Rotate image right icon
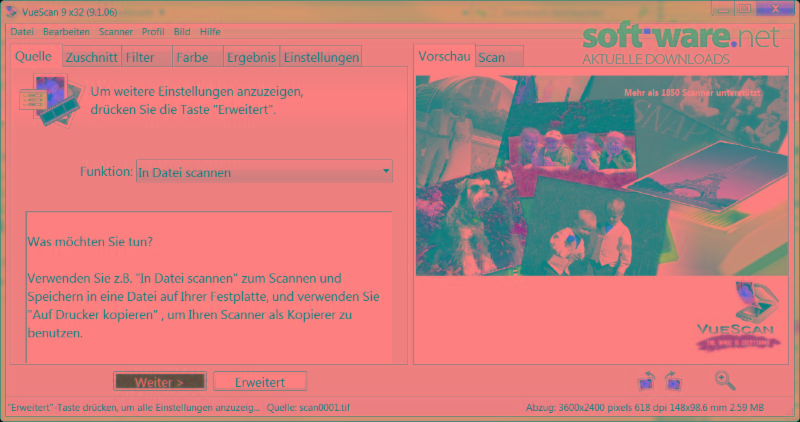 coord(673,381)
